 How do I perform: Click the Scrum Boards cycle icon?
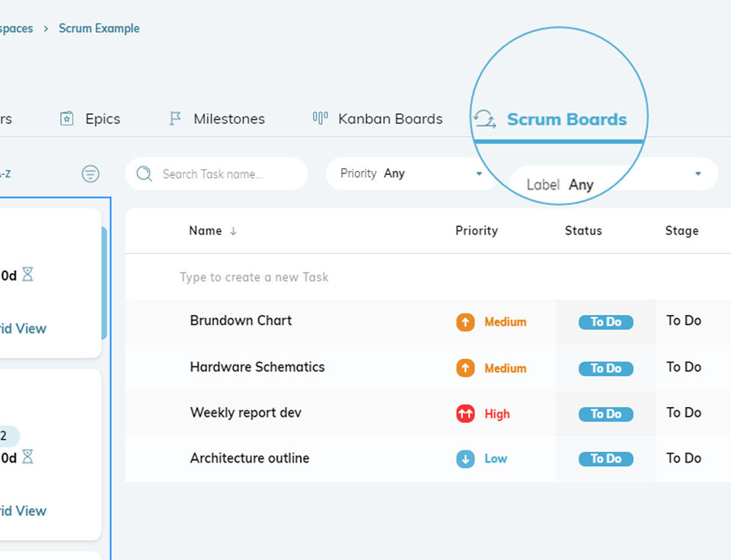[484, 119]
